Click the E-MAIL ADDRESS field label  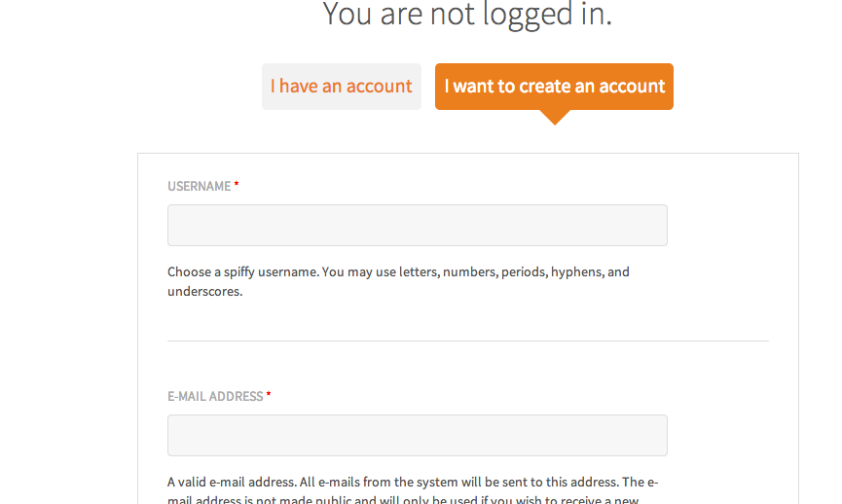pos(215,397)
